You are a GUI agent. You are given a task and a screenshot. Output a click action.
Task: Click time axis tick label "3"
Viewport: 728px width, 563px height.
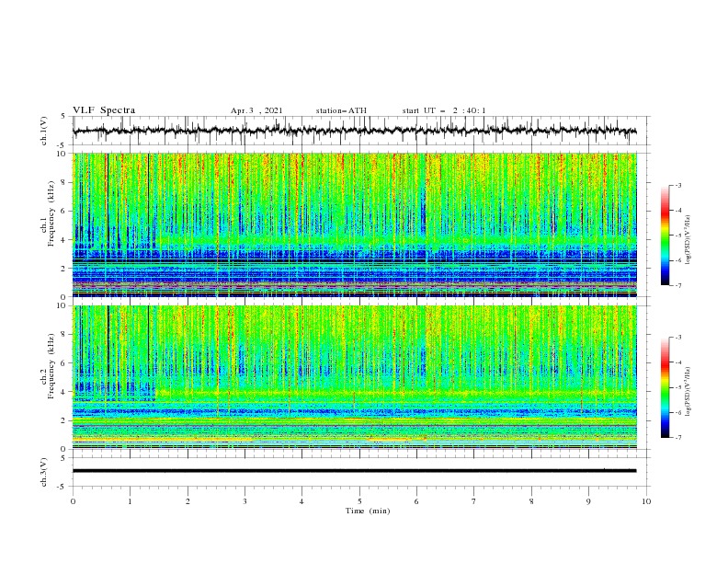(x=245, y=501)
